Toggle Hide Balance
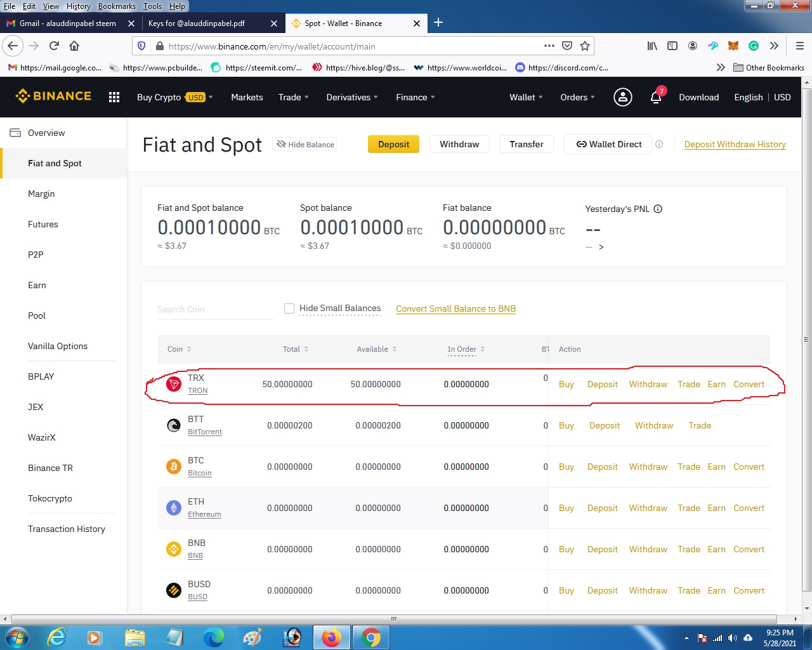Image resolution: width=812 pixels, height=650 pixels. click(305, 144)
